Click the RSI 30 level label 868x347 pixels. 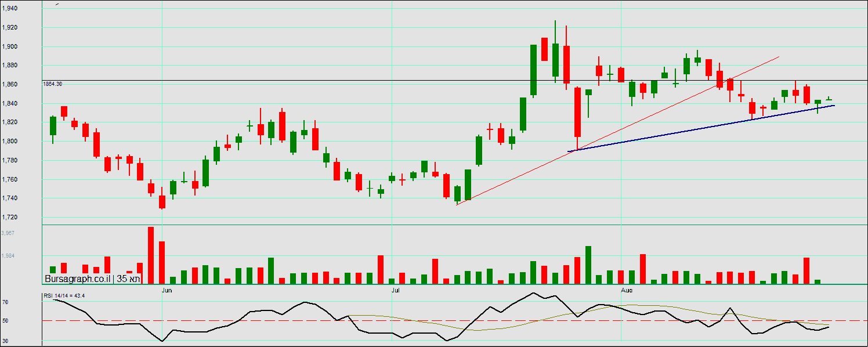click(5, 341)
